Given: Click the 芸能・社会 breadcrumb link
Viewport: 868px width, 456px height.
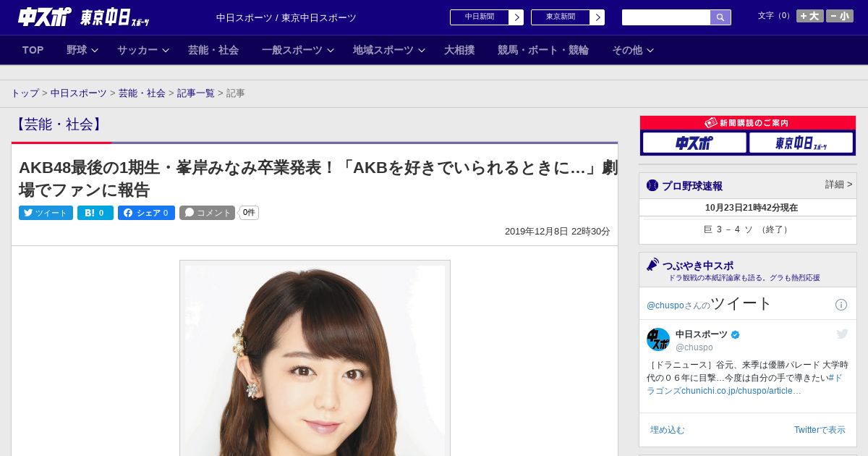Looking at the screenshot, I should pyautogui.click(x=142, y=93).
